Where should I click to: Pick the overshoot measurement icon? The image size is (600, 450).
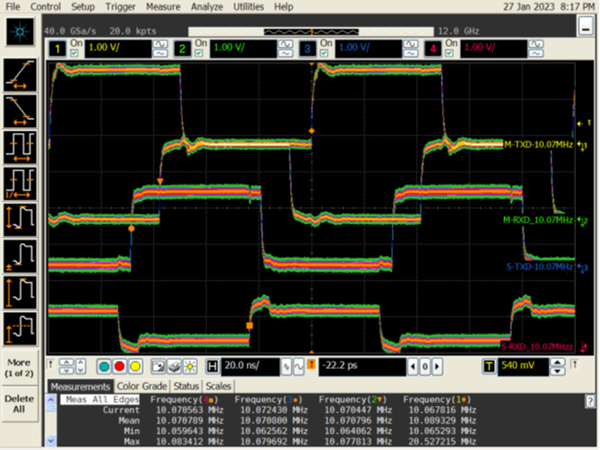click(x=20, y=329)
